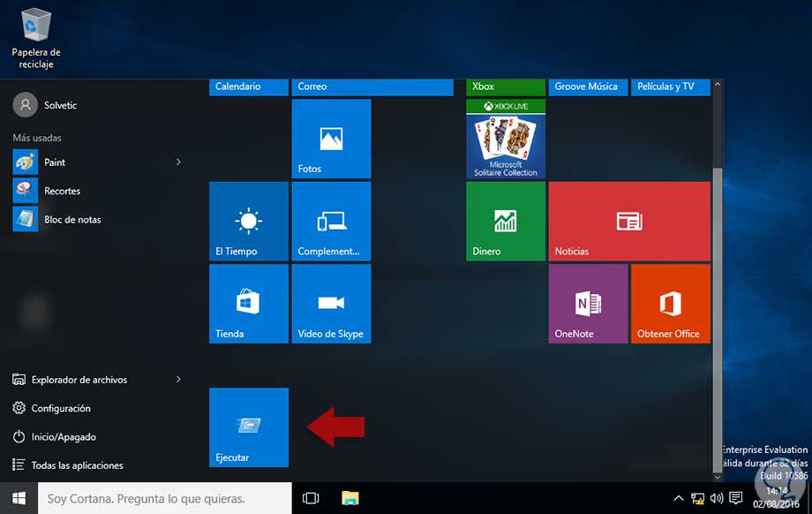Expand Paint jump list arrow
Screen dimensions: 812x514
click(x=178, y=163)
